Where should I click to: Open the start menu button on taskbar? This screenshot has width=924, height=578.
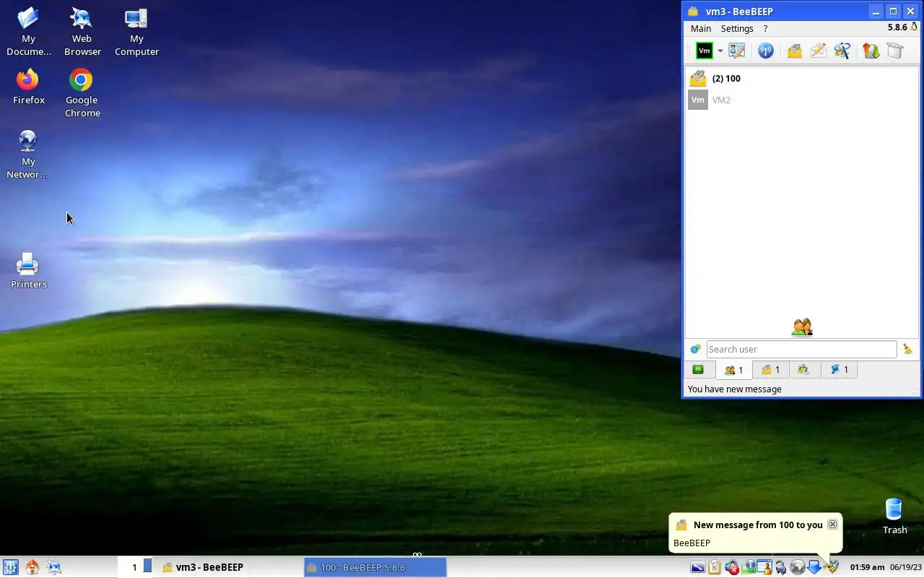[10, 567]
